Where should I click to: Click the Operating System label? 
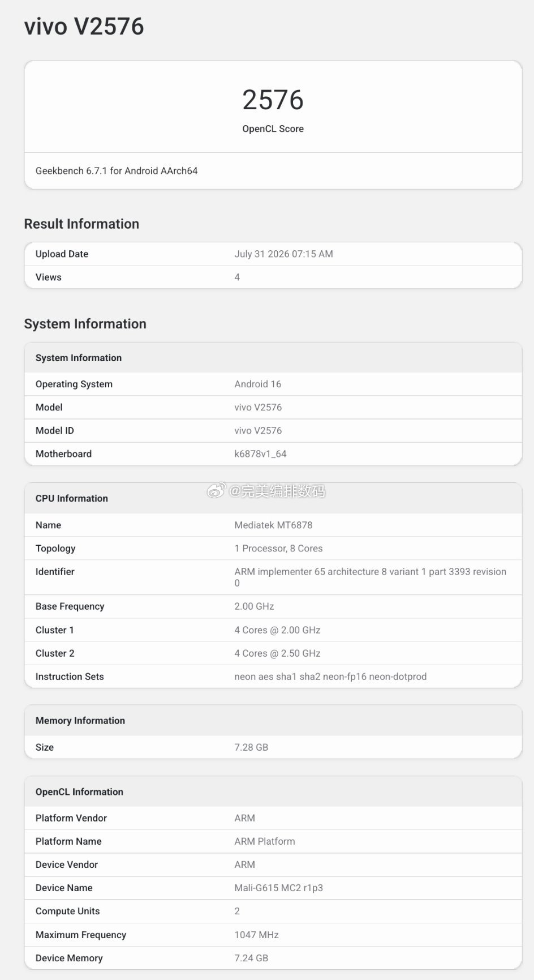[74, 384]
